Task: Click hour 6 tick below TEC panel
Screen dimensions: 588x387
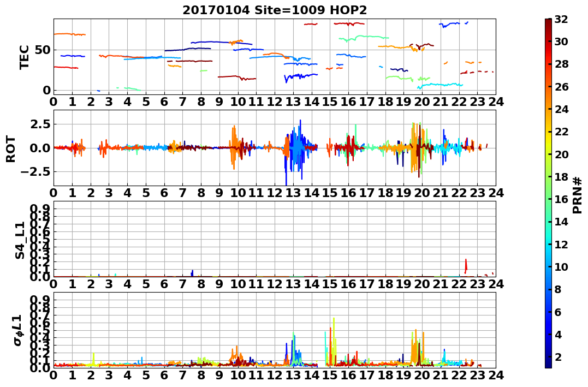Action: pos(164,102)
